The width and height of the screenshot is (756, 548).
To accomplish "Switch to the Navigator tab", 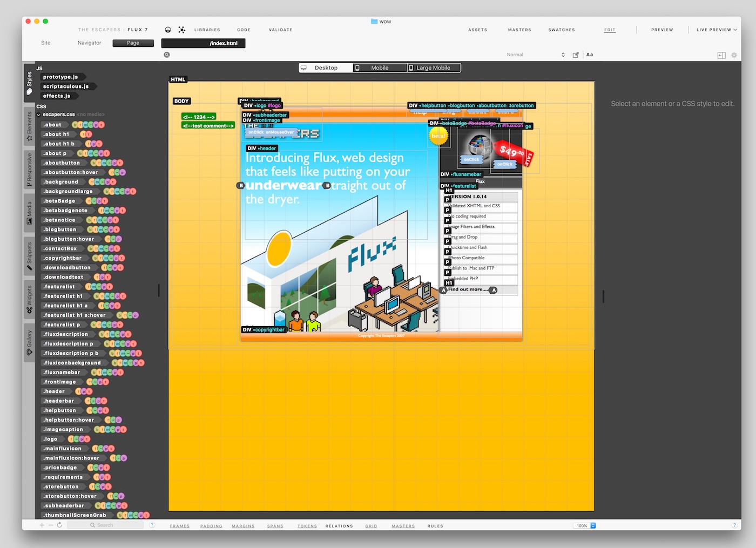I will point(89,43).
